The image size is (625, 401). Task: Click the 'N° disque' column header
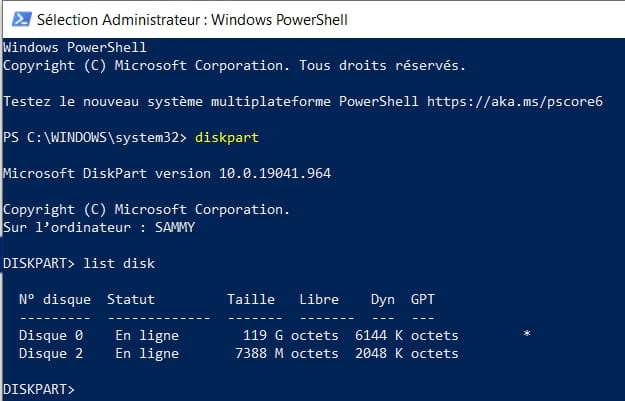55,299
